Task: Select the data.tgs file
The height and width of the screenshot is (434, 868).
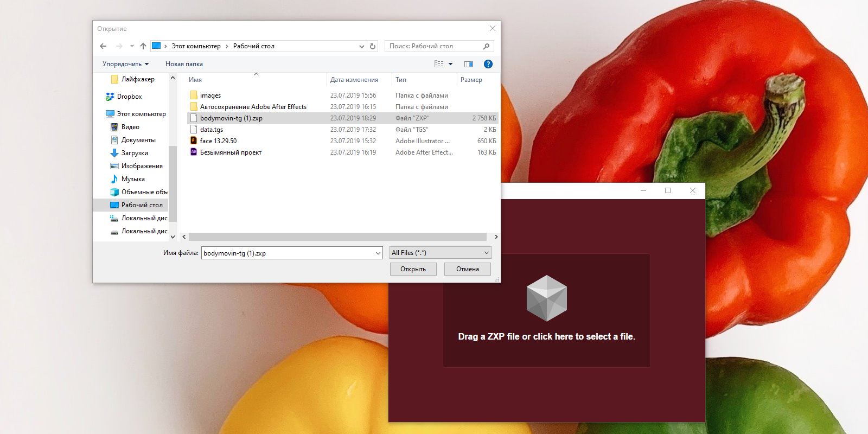Action: pyautogui.click(x=343, y=130)
